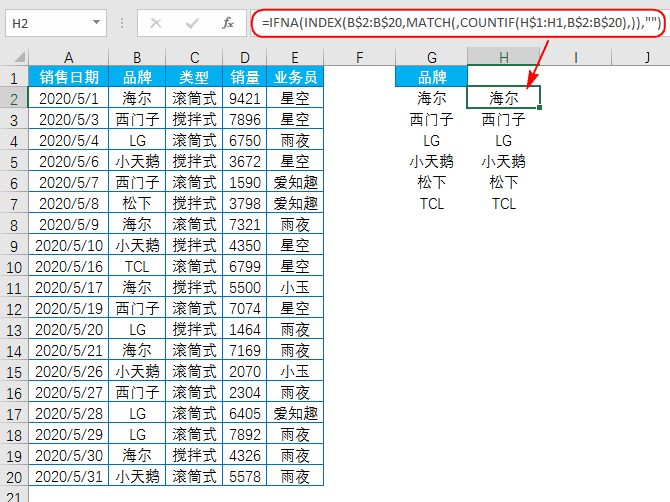The image size is (670, 502).
Task: Click header cell 业务员
Action: tap(295, 77)
